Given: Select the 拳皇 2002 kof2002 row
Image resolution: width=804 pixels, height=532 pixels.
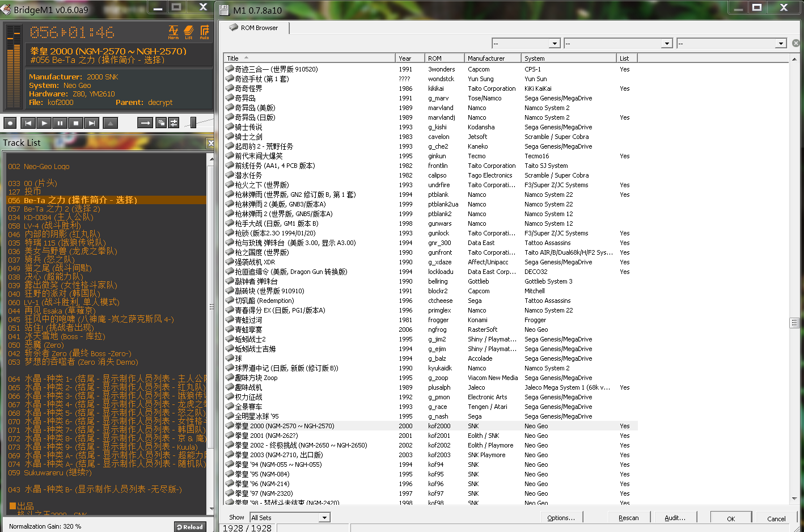Looking at the screenshot, I should click(x=431, y=445).
